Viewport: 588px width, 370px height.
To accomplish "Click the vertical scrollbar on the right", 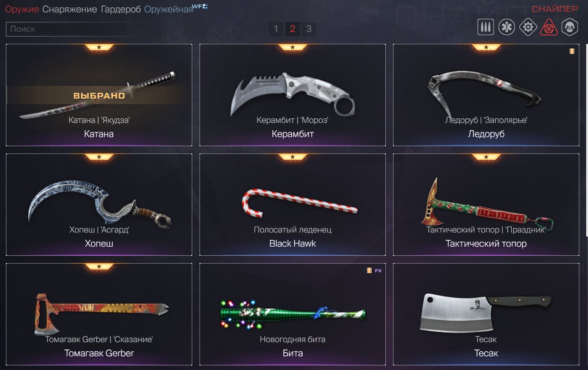I will [x=586, y=139].
